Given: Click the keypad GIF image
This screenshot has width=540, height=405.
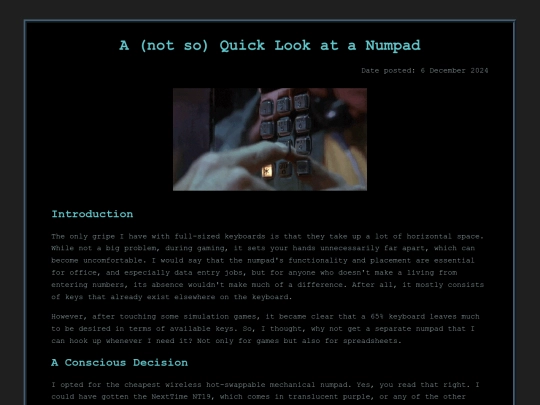Looking at the screenshot, I should pyautogui.click(x=270, y=139).
